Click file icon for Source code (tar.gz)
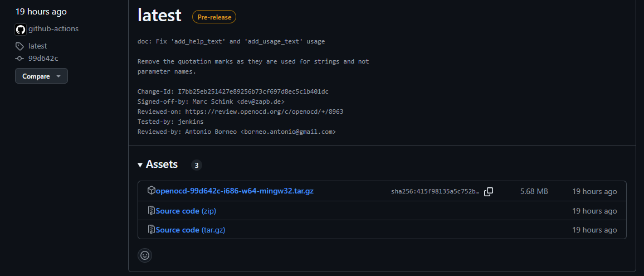The width and height of the screenshot is (644, 276). (x=151, y=230)
